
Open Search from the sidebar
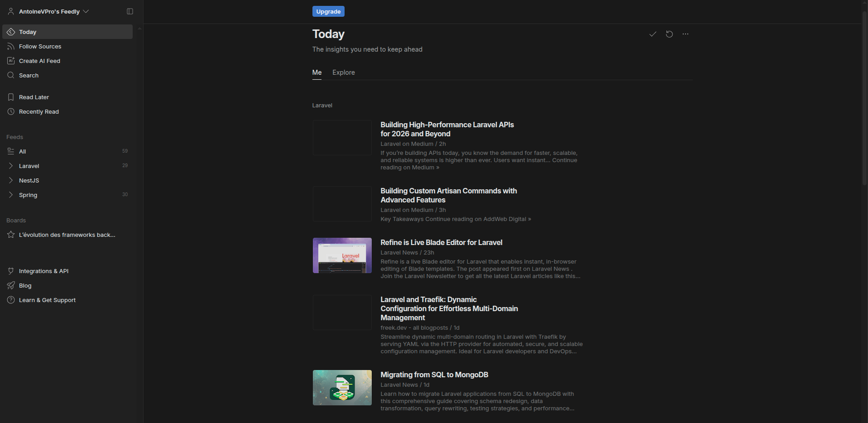[28, 75]
